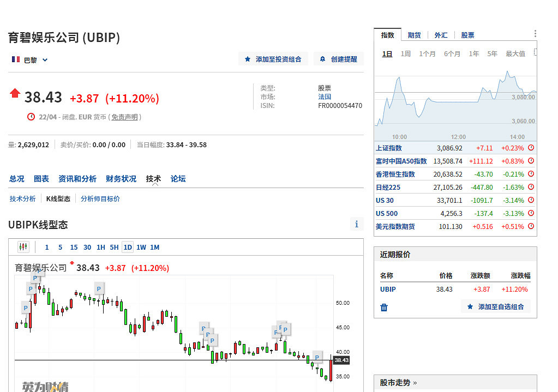Click the info icon beside UBIPK线型态

pyautogui.click(x=356, y=224)
